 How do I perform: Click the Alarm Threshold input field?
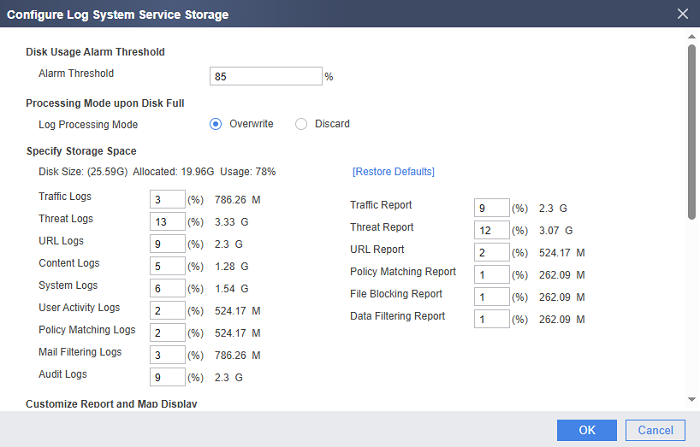(265, 76)
